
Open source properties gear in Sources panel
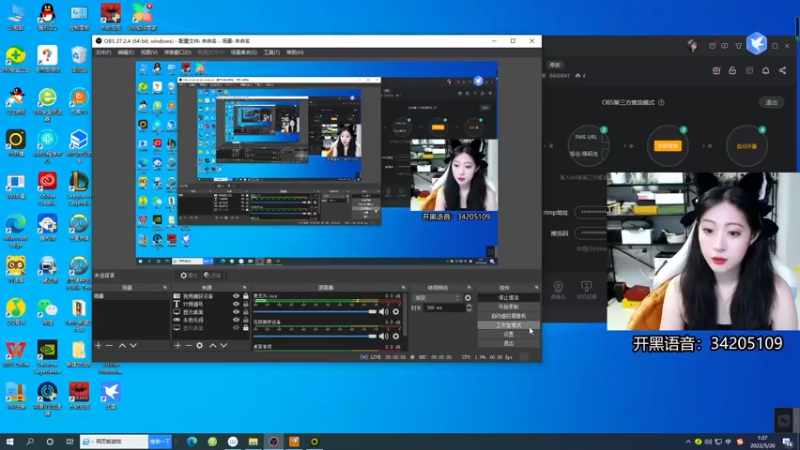point(200,345)
